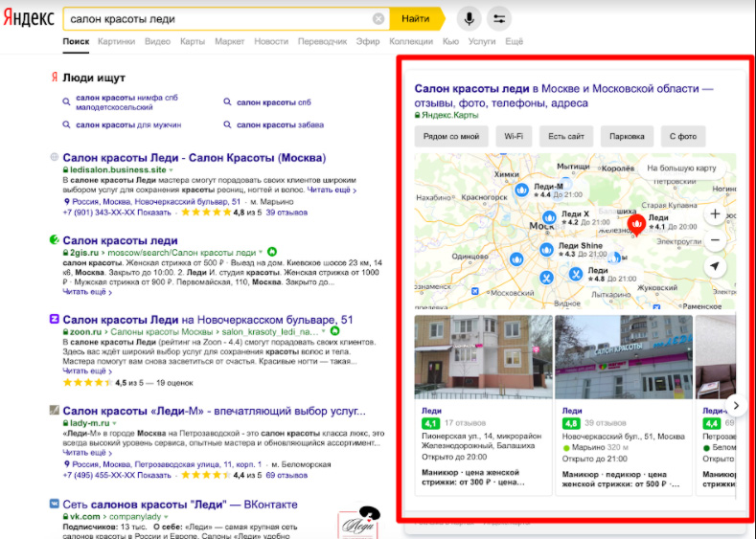Open the 2gis.ru Салон красоты леди result

(120, 240)
